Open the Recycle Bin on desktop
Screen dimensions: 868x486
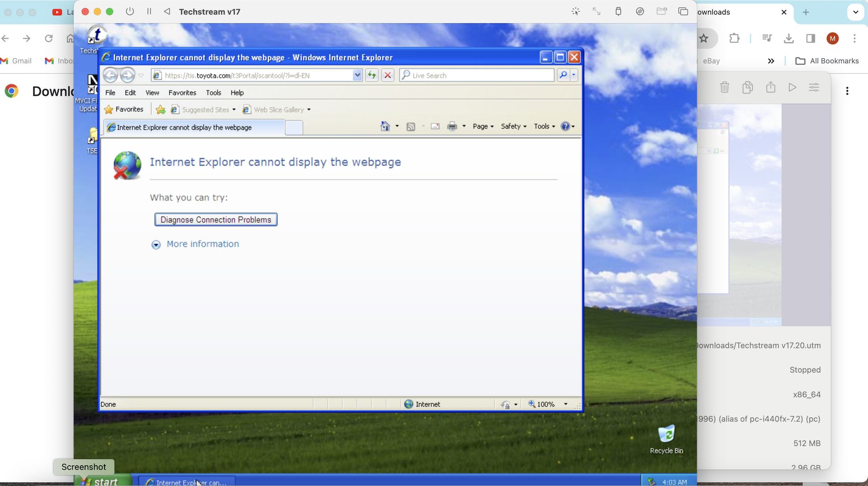pyautogui.click(x=666, y=439)
